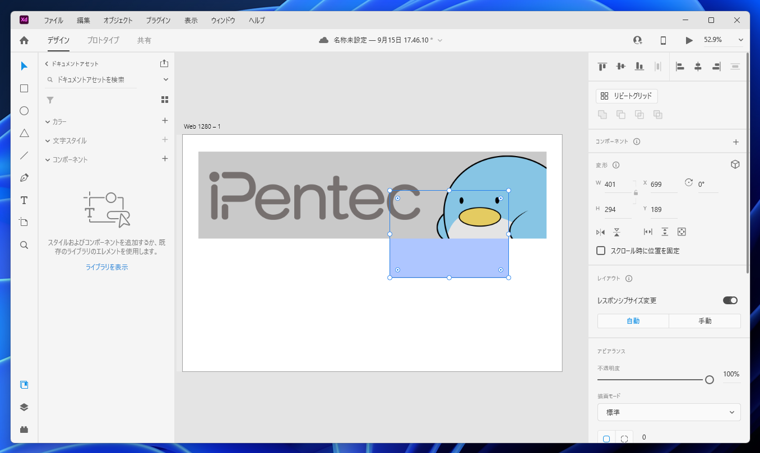The image size is (760, 453).
Task: Make component with plus button
Action: point(736,142)
